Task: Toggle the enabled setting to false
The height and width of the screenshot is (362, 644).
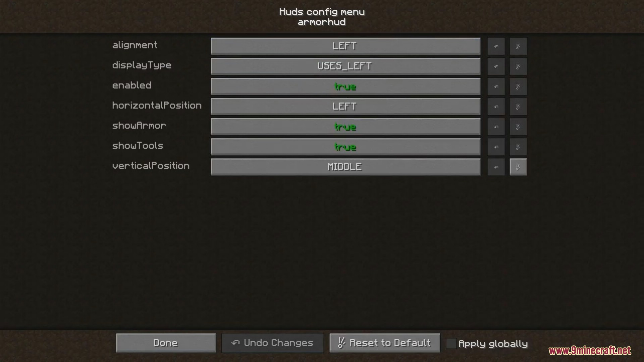Action: [345, 86]
